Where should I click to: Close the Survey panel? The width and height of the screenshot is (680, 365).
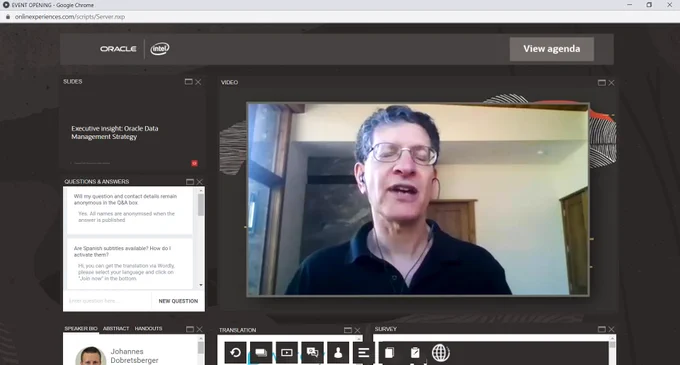click(611, 329)
